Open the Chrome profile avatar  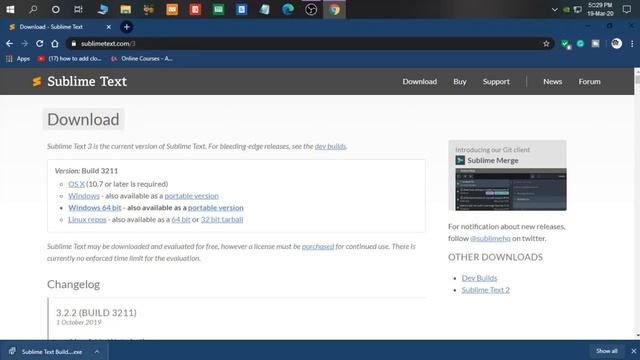point(617,44)
